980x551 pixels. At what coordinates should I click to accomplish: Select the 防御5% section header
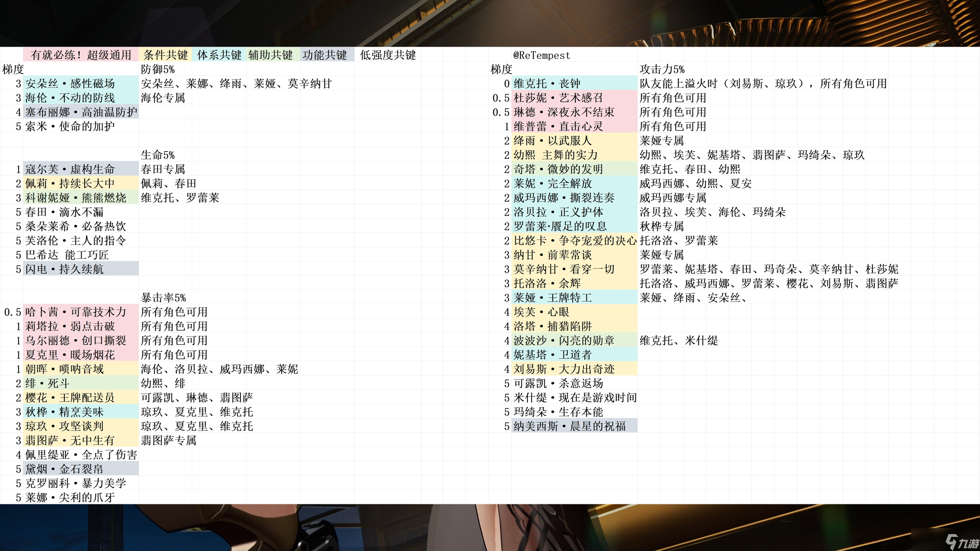pos(158,69)
